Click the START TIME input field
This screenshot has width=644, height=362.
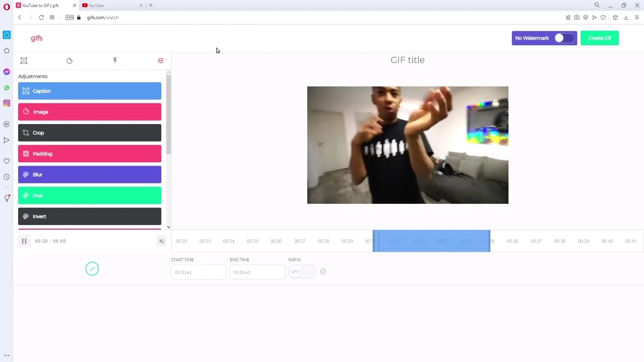point(198,272)
